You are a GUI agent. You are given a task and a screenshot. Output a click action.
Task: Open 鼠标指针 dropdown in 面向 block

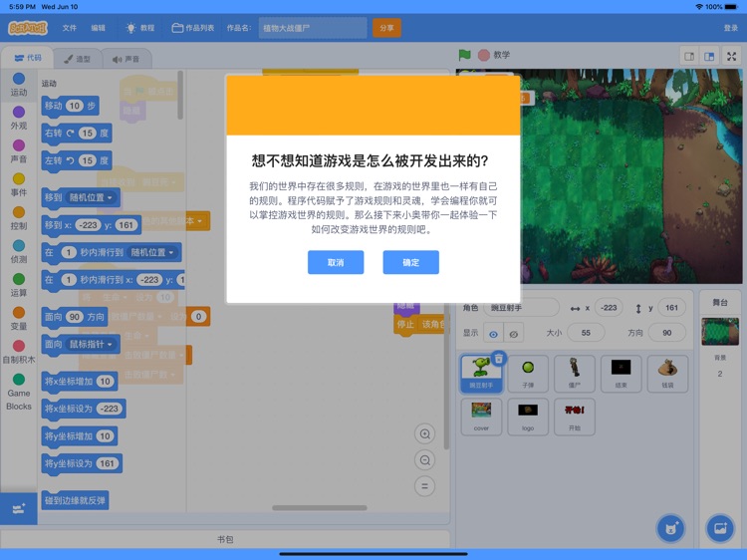tap(91, 344)
